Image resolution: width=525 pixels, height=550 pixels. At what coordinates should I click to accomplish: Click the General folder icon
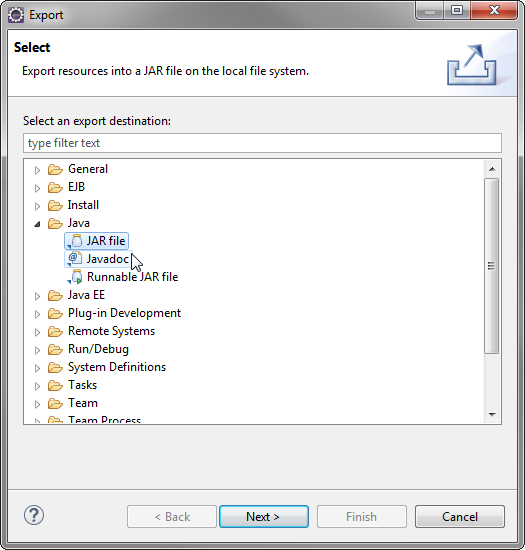(x=55, y=169)
